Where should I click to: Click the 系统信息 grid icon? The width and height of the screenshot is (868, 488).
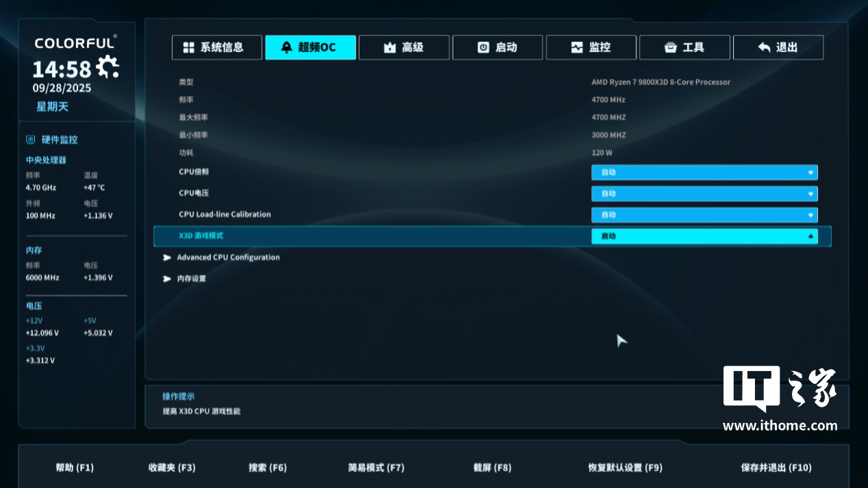(x=188, y=47)
